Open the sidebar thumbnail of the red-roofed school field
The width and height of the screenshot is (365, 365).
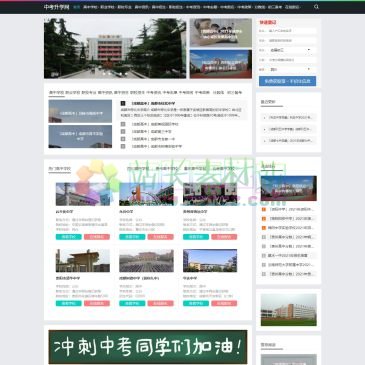289,188
